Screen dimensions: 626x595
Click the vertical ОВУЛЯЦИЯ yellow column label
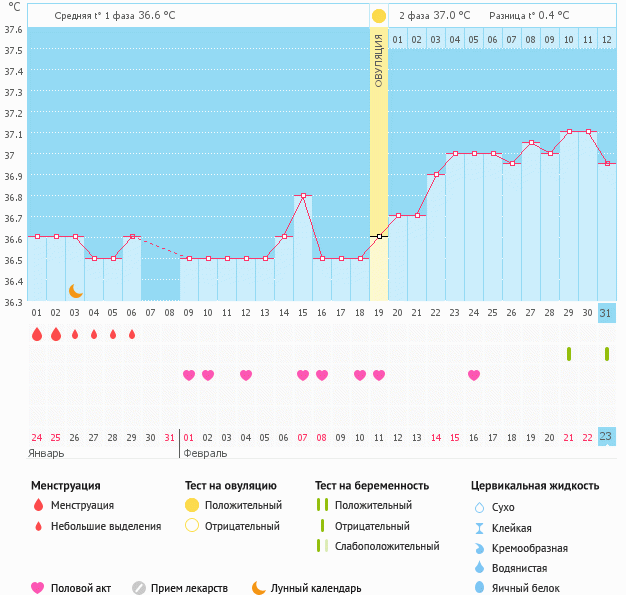pyautogui.click(x=378, y=60)
